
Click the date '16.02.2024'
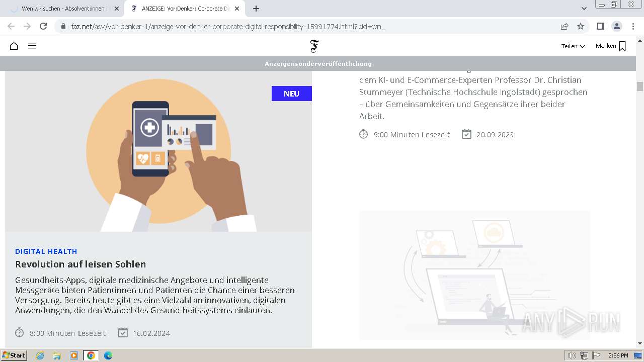[x=151, y=333]
